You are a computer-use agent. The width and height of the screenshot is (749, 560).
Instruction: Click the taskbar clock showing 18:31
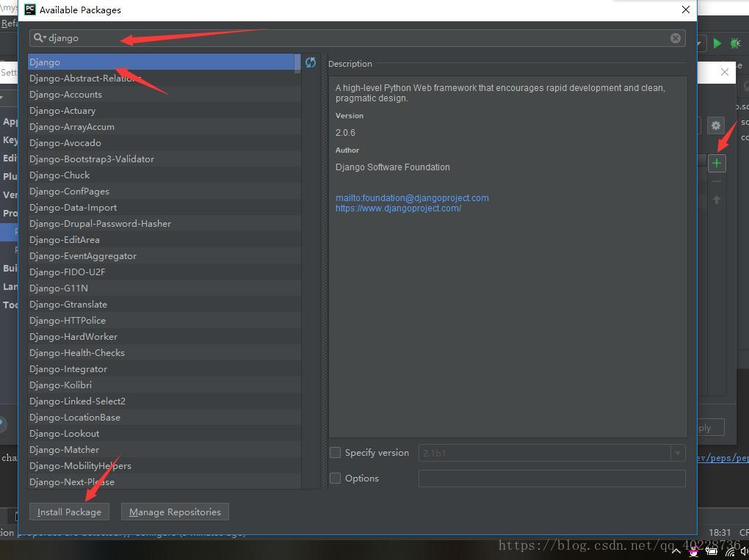click(720, 532)
